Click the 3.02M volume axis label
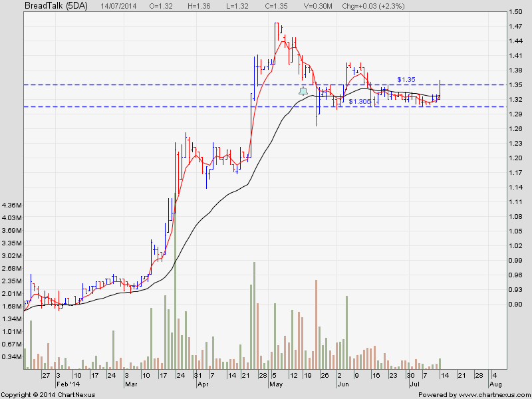Screen dimensions: 532x399 click(12, 255)
